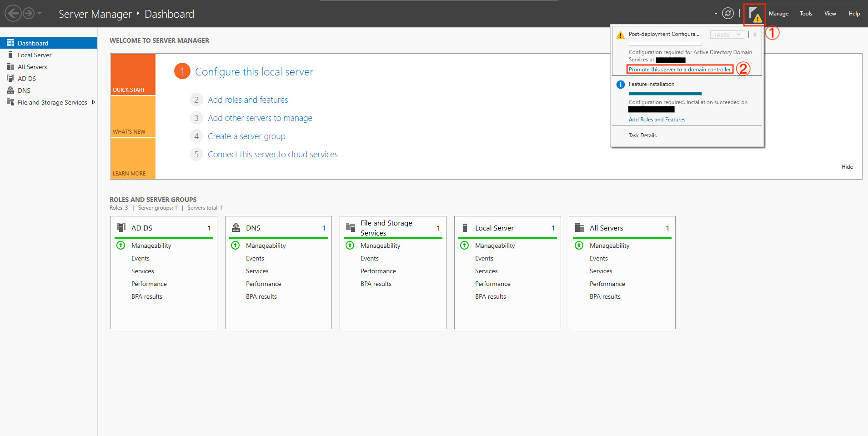The height and width of the screenshot is (436, 868).
Task: Select the QUICK START tile
Action: click(x=133, y=75)
